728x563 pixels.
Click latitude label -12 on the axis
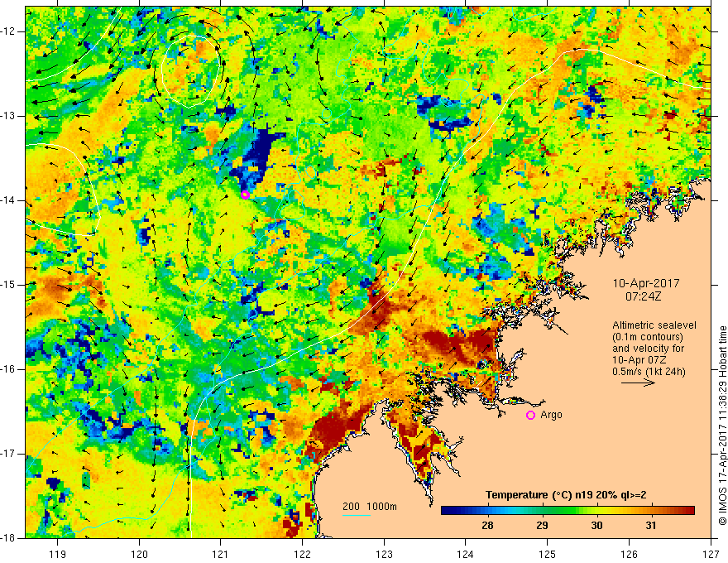point(8,31)
